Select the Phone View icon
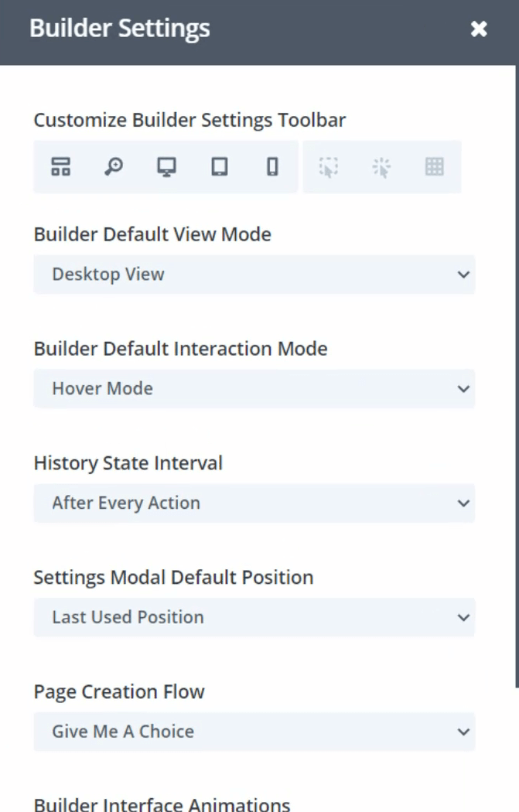Image resolution: width=519 pixels, height=812 pixels. click(x=272, y=166)
